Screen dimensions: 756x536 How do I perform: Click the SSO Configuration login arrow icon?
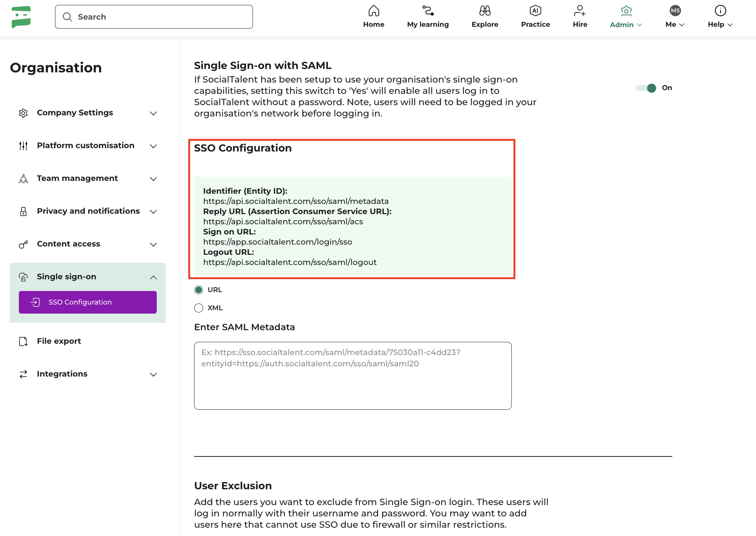click(35, 302)
